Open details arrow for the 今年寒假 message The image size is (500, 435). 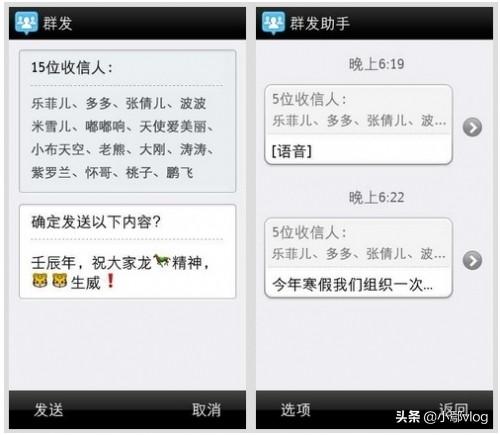[x=472, y=260]
